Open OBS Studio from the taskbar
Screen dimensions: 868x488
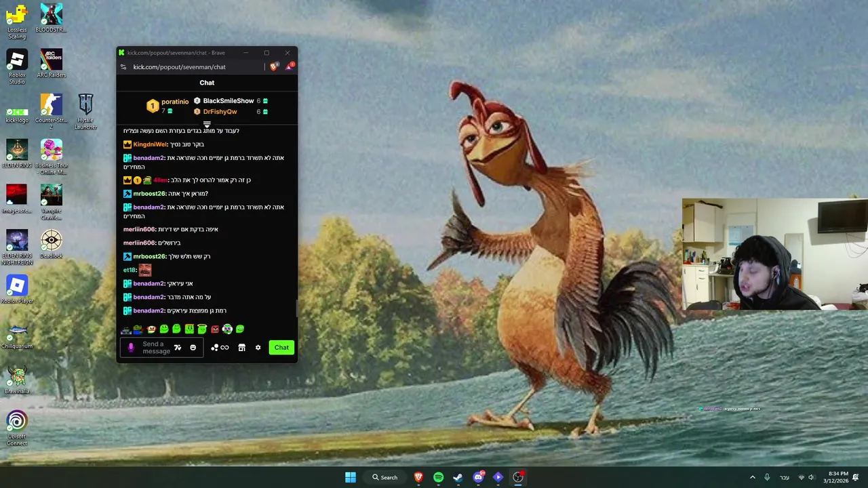tap(518, 477)
